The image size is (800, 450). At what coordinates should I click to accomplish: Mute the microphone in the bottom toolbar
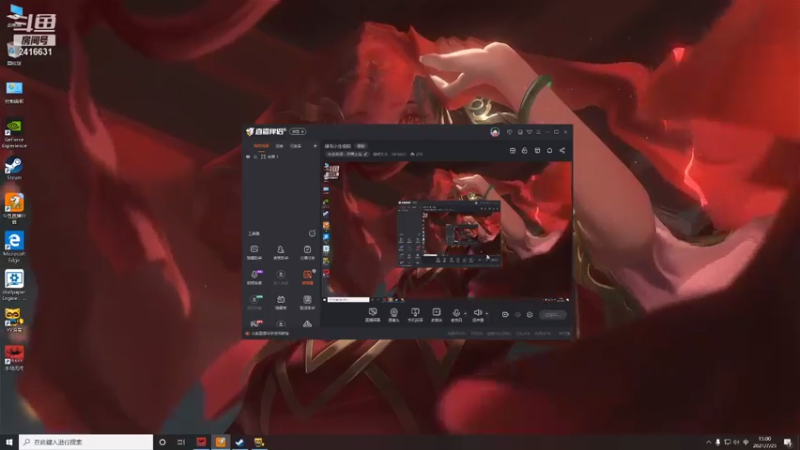coord(456,315)
